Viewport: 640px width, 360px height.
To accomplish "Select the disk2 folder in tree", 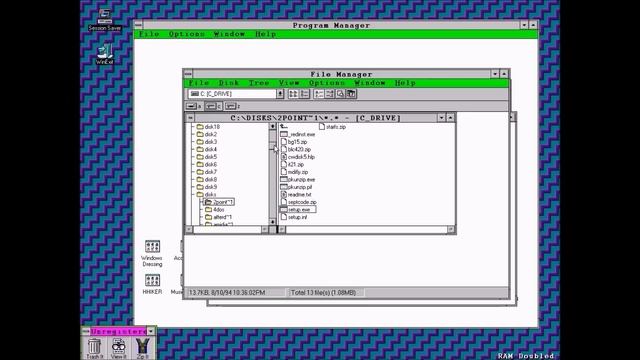I will [207, 134].
